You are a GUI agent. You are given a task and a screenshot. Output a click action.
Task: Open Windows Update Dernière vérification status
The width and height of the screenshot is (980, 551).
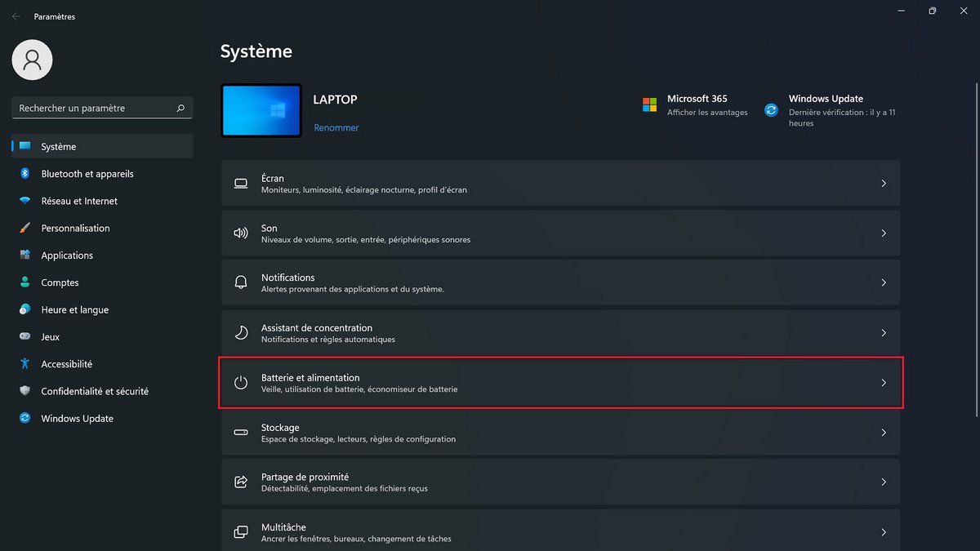tap(842, 118)
